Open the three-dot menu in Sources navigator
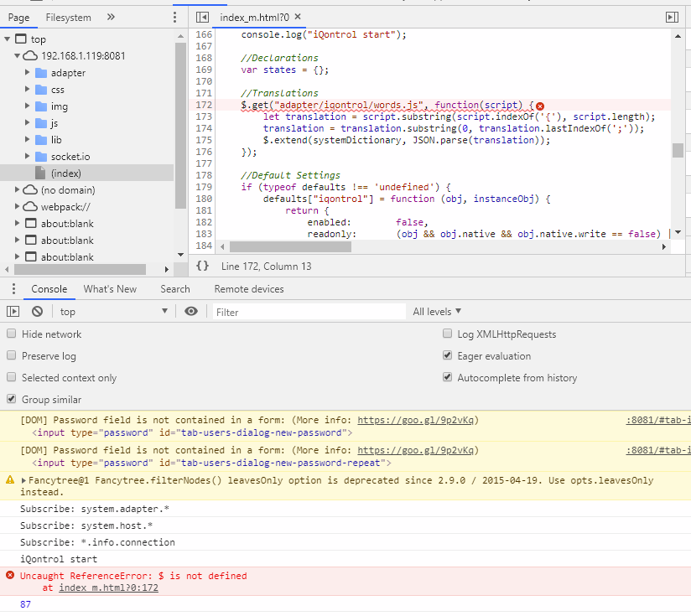The width and height of the screenshot is (691, 616). point(174,17)
